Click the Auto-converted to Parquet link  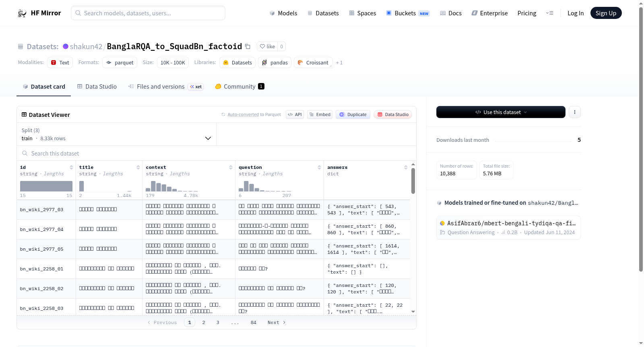(254, 115)
